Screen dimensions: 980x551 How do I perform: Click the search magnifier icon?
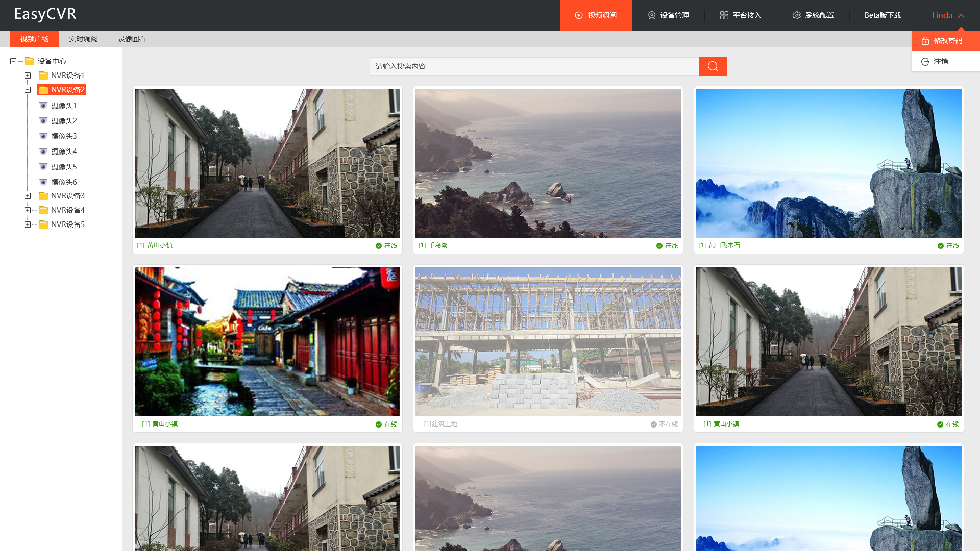click(x=713, y=66)
